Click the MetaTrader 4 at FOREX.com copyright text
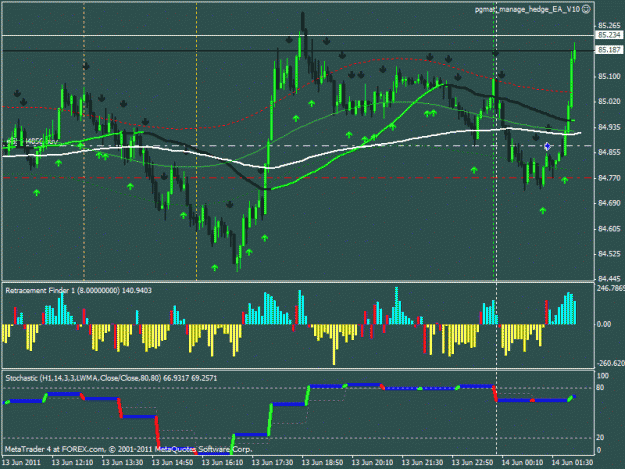 pyautogui.click(x=128, y=449)
